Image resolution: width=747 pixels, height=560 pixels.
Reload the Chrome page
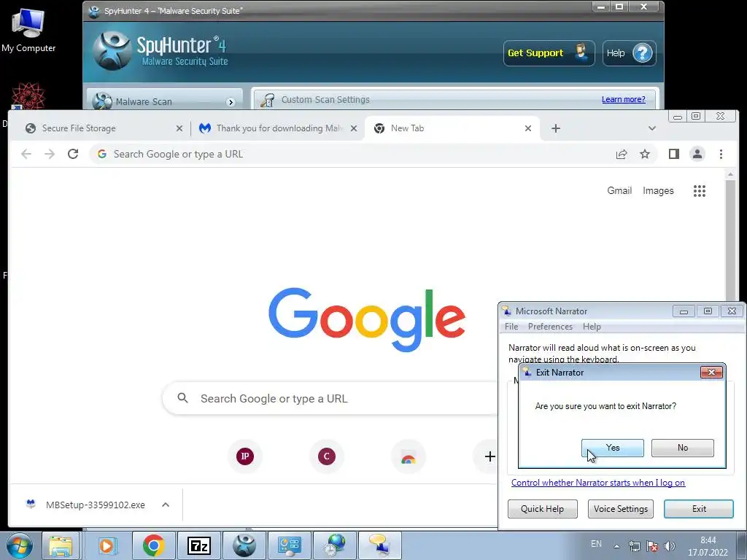(73, 154)
